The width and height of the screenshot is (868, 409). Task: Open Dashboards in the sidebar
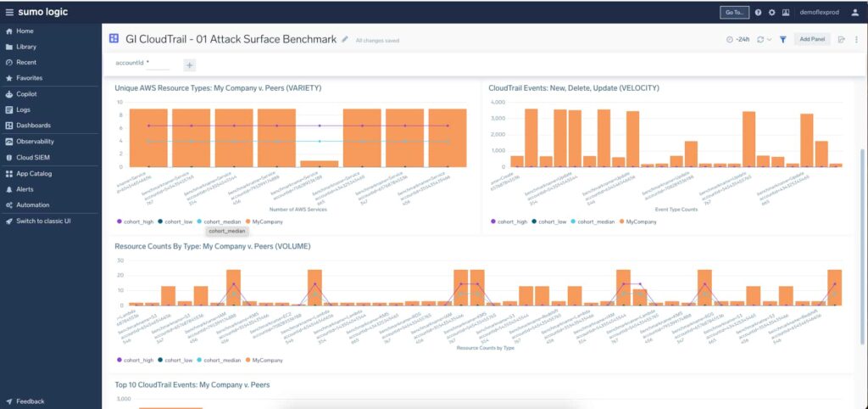click(x=33, y=126)
